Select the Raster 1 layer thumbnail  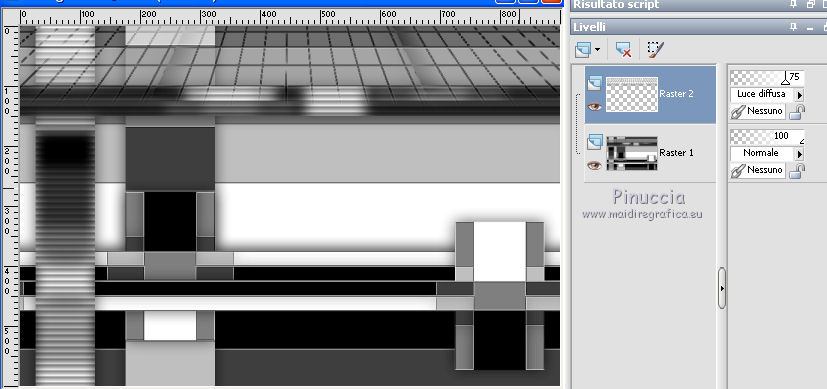click(632, 153)
